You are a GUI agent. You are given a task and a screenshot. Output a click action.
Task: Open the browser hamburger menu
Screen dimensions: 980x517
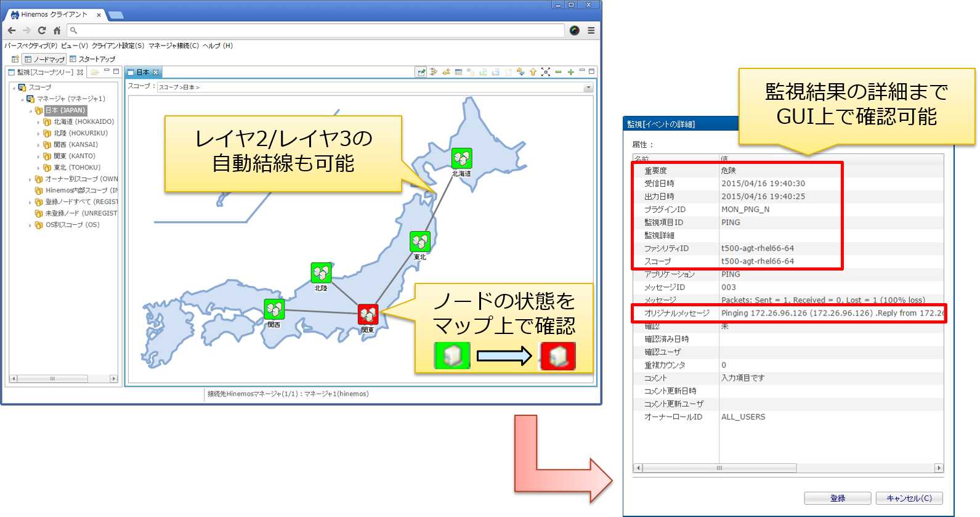point(591,30)
